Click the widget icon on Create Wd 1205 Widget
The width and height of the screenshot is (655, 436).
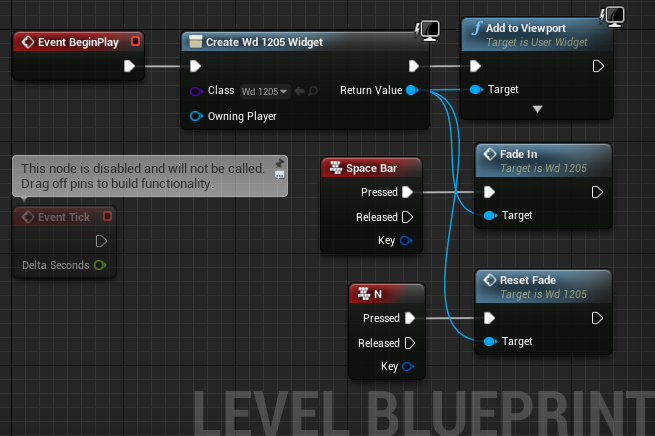click(195, 42)
